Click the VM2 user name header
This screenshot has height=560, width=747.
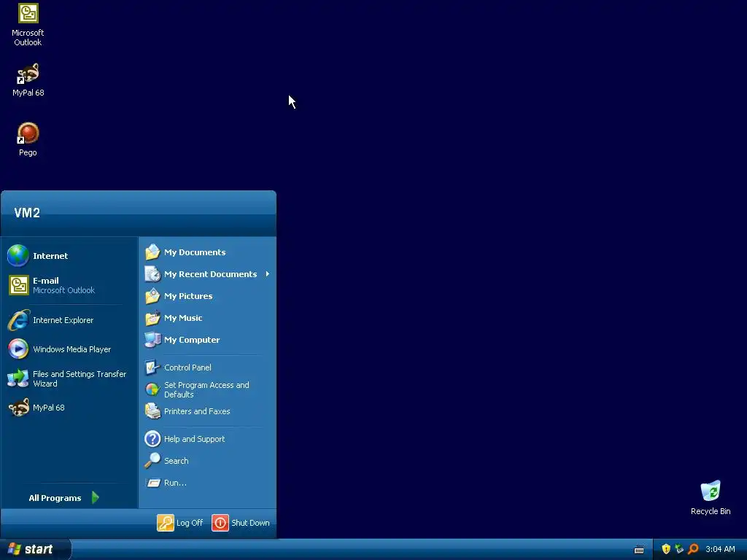point(27,213)
